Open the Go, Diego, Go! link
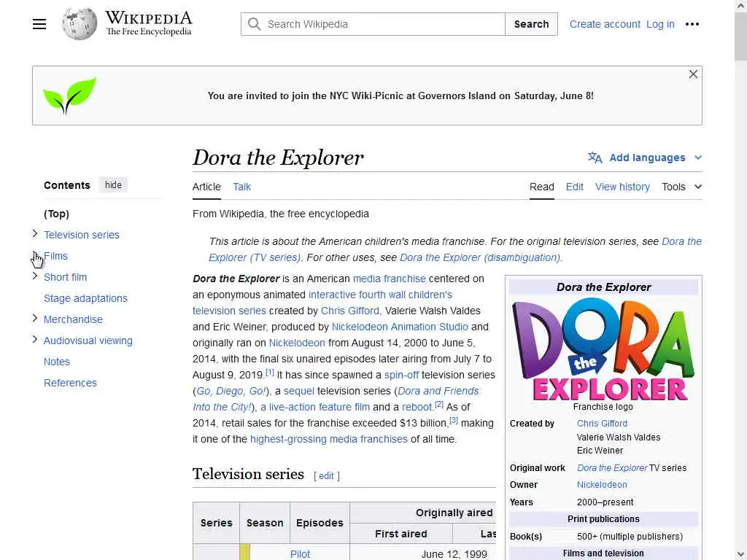The image size is (747, 560). pos(231,391)
